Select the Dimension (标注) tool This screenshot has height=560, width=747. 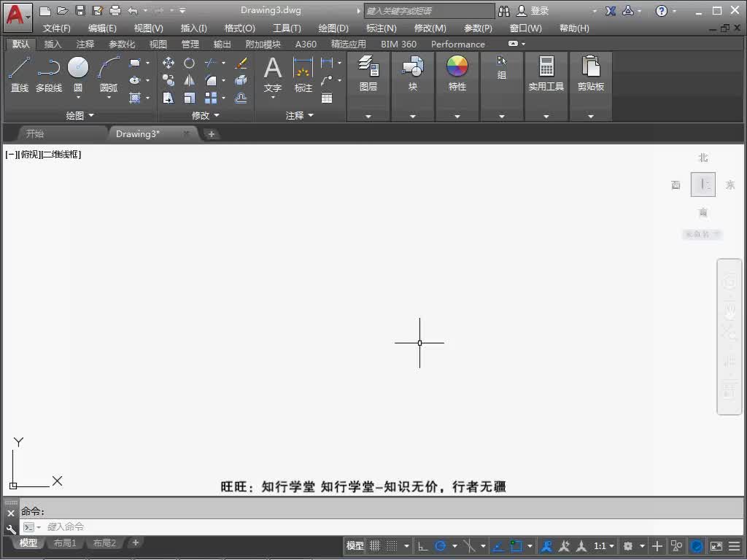pos(303,74)
